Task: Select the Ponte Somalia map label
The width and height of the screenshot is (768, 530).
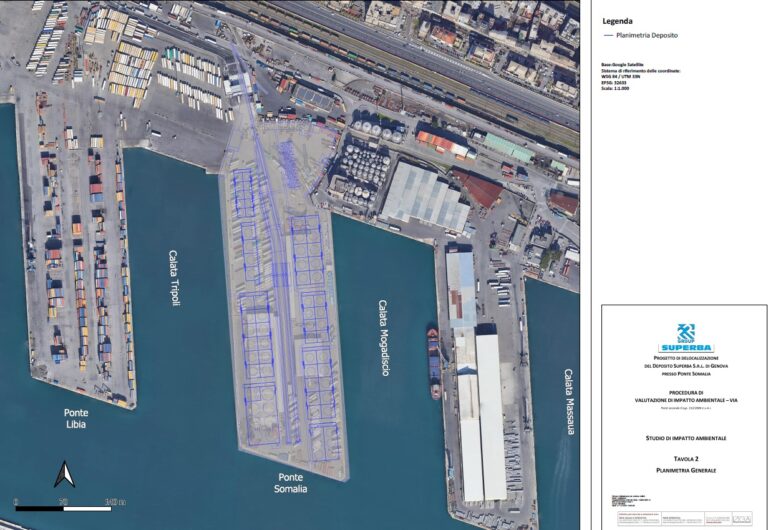Action: 290,482
